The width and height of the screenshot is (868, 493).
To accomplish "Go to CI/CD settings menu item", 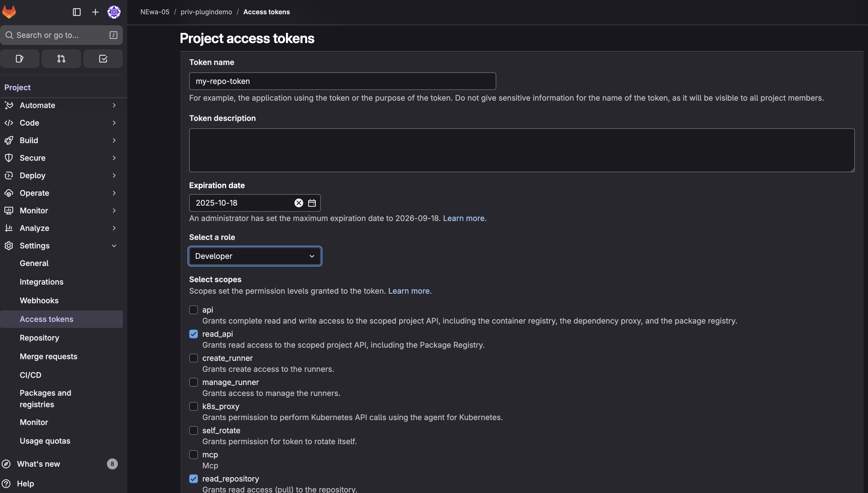I will pyautogui.click(x=30, y=375).
